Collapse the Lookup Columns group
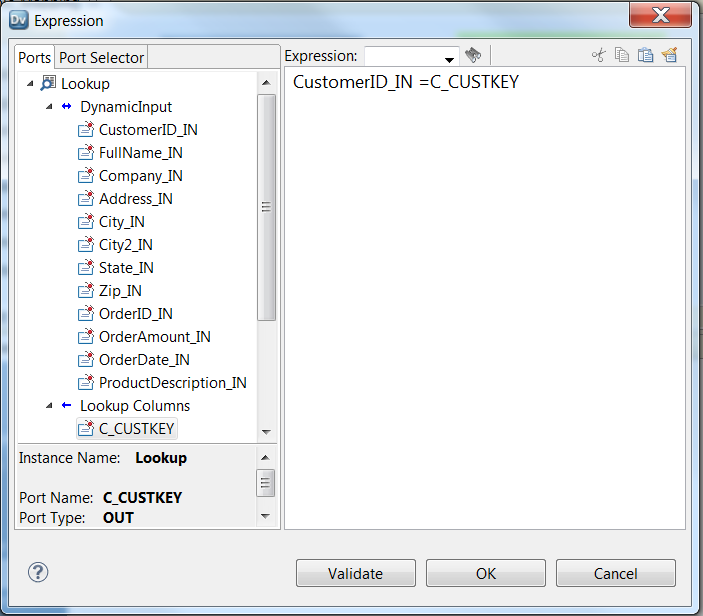 coord(49,406)
